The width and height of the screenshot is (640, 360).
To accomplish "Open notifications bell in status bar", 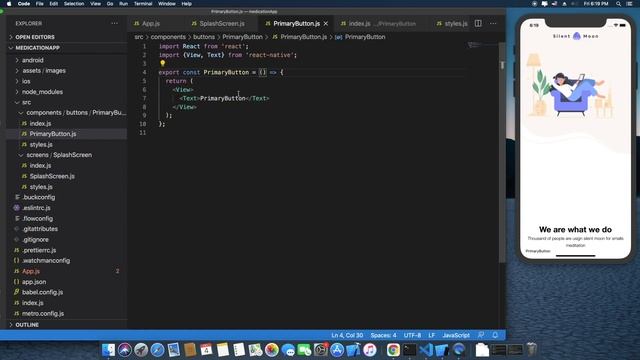I will click(495, 335).
